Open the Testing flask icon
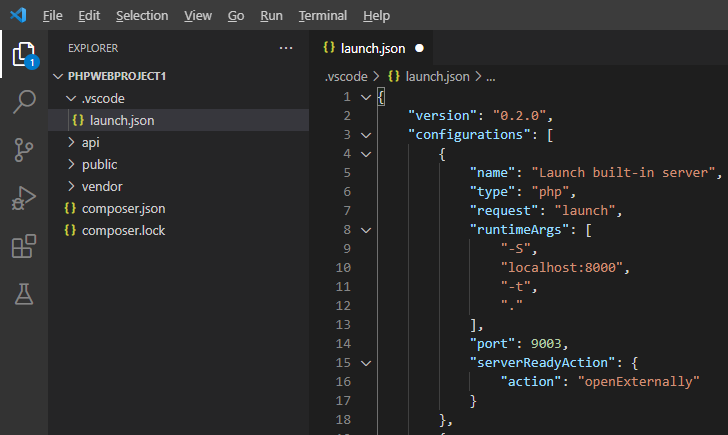The width and height of the screenshot is (728, 435). (x=24, y=294)
